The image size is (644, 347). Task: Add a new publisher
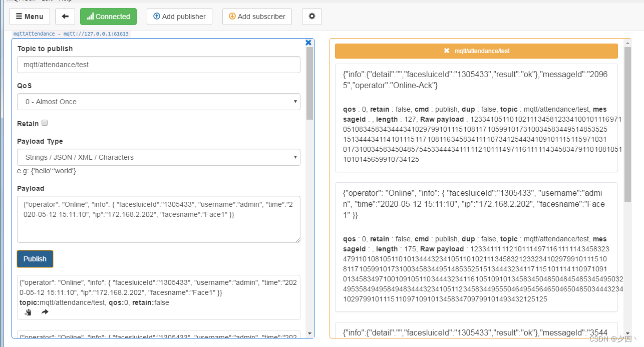tap(179, 17)
